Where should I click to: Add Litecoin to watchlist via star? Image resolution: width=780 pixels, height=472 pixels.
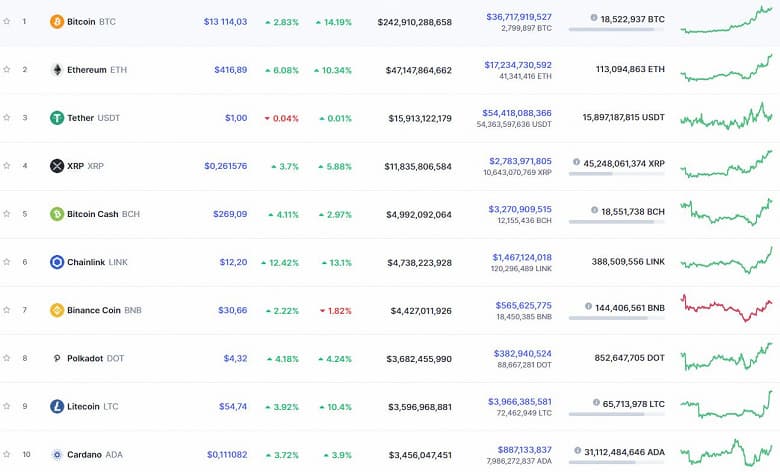coord(6,406)
